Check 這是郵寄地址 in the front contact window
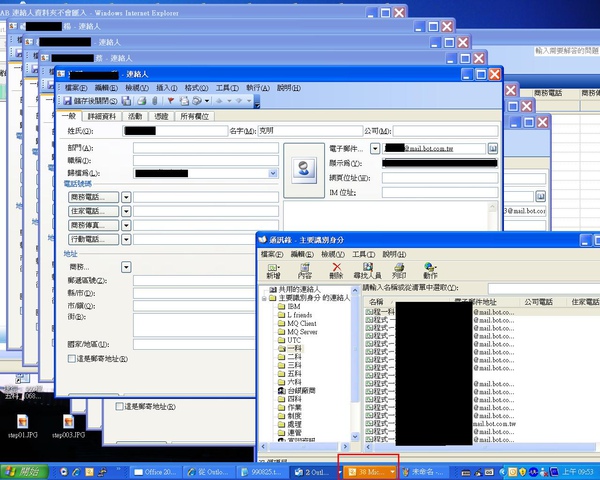Viewport: 600px width, 480px height. pos(72,359)
